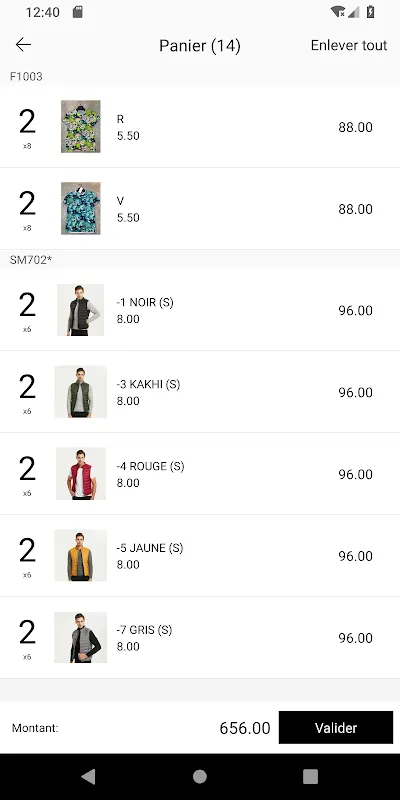Tap the Valider button
The height and width of the screenshot is (800, 400).
pos(336,728)
